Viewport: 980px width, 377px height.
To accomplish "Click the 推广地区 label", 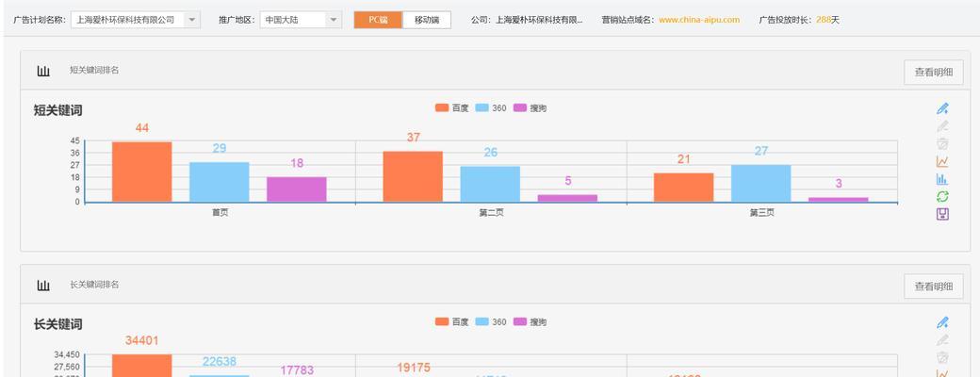I will [x=237, y=20].
